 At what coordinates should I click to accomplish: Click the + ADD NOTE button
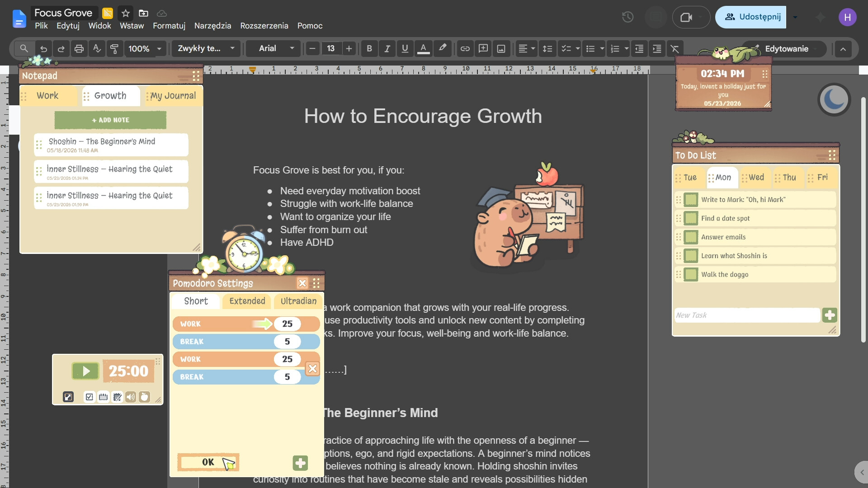110,120
